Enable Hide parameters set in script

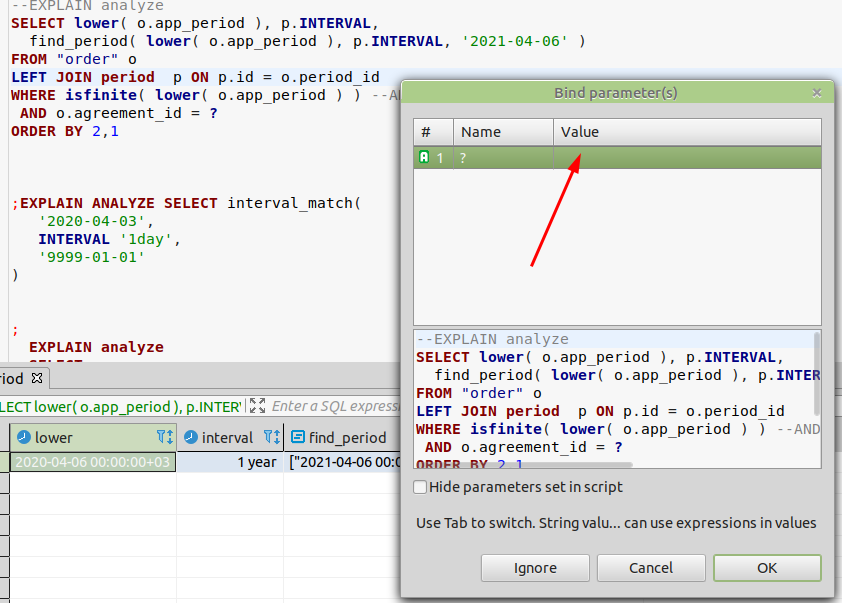[420, 487]
